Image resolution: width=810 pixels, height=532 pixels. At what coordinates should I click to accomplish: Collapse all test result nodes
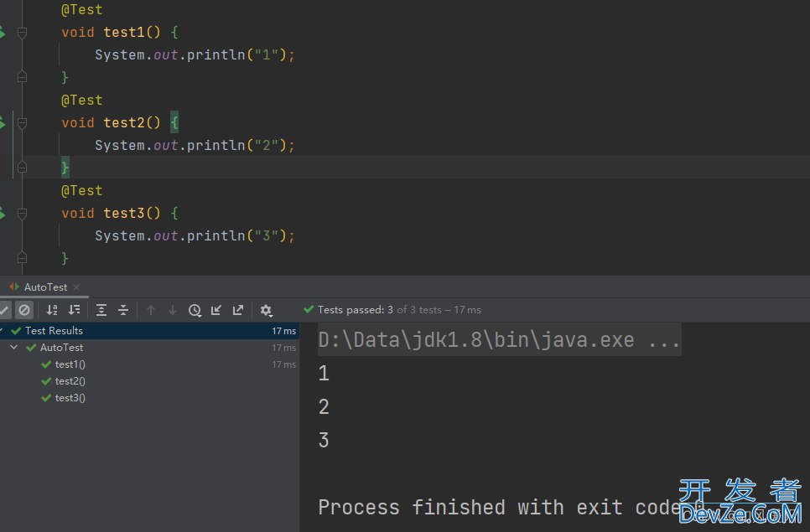point(123,310)
